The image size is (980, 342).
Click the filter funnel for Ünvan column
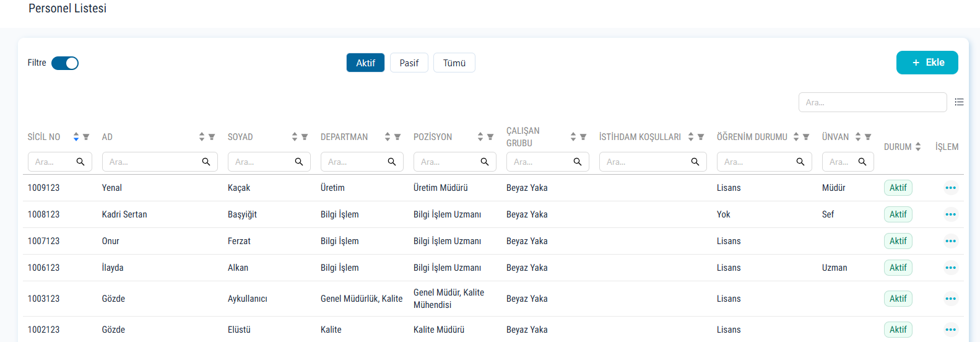[868, 137]
